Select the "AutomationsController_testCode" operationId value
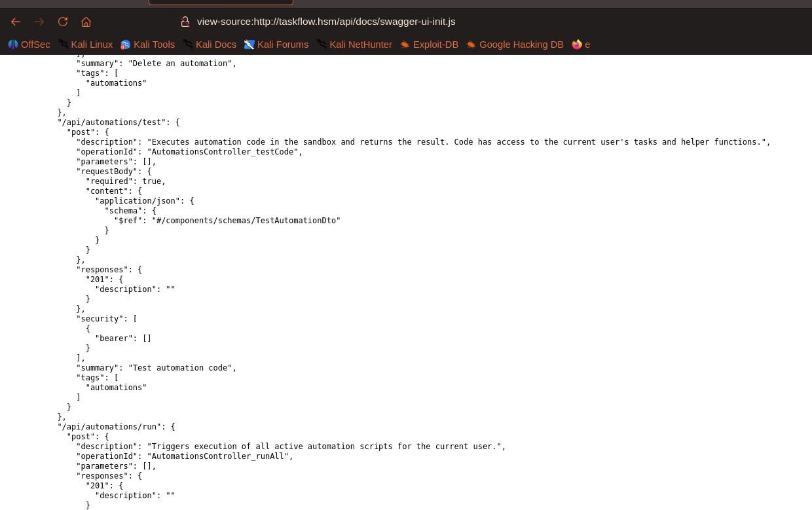812x510 pixels. pyautogui.click(x=223, y=152)
